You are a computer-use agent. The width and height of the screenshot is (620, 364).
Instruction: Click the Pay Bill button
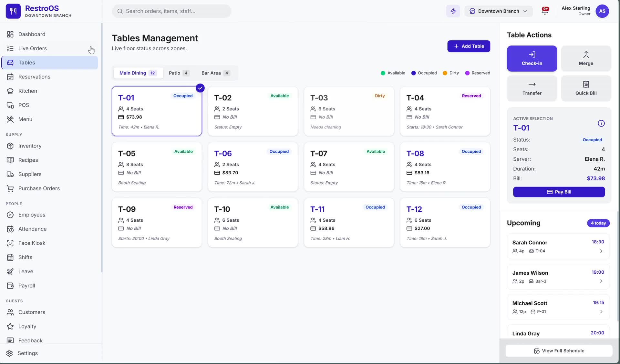pos(559,192)
